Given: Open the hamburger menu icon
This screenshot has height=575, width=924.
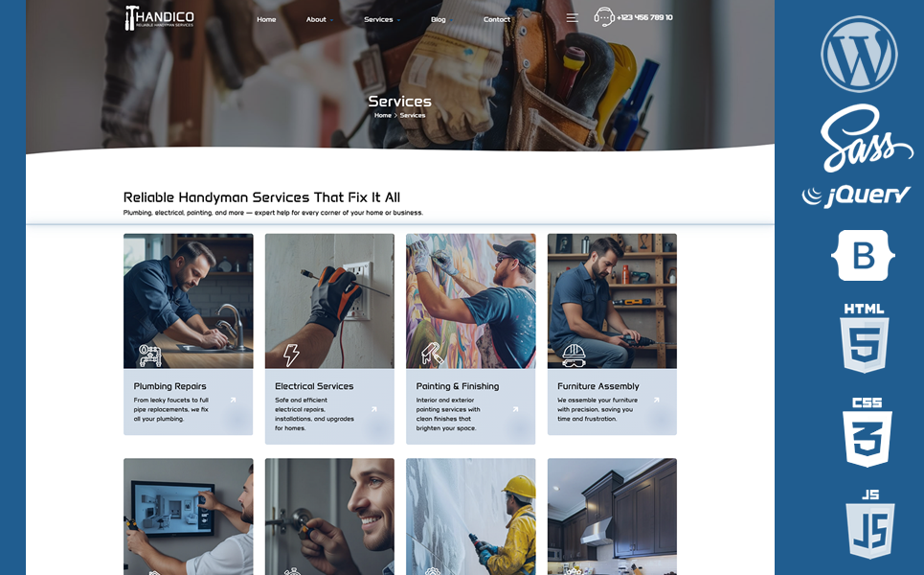Looking at the screenshot, I should [x=572, y=18].
